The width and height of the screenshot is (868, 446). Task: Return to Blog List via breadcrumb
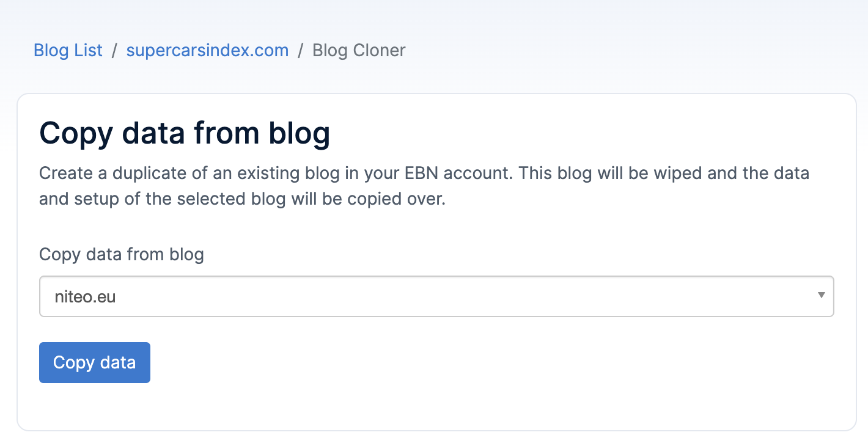[x=67, y=50]
